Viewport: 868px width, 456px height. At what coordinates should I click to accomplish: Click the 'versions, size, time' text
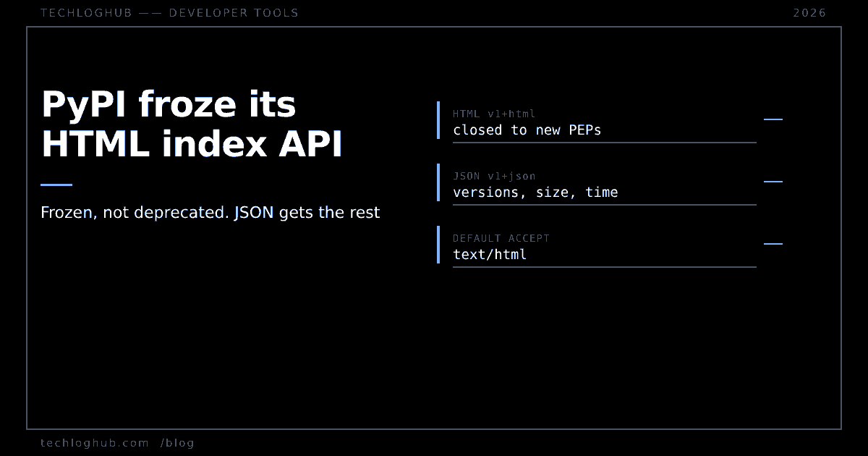point(535,193)
